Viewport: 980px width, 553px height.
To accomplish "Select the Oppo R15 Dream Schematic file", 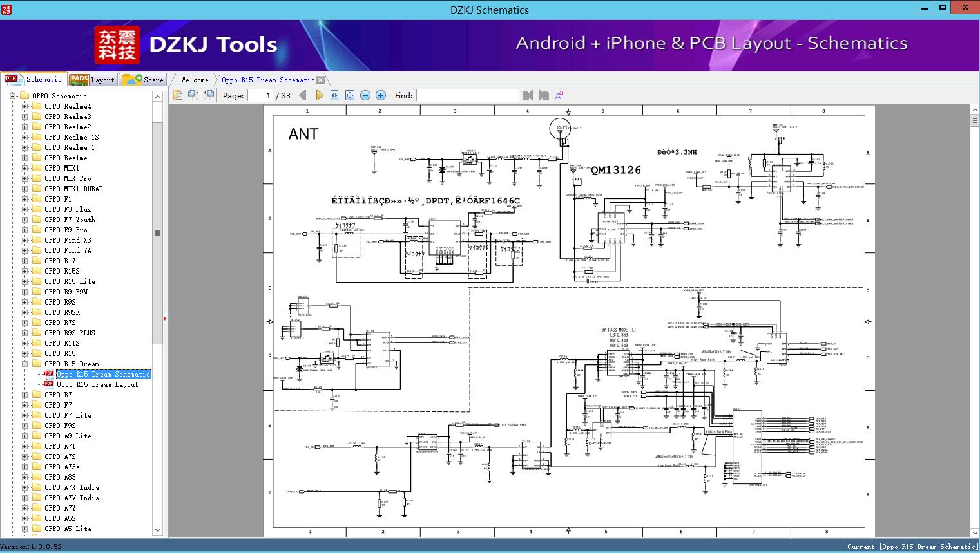I will tap(103, 374).
